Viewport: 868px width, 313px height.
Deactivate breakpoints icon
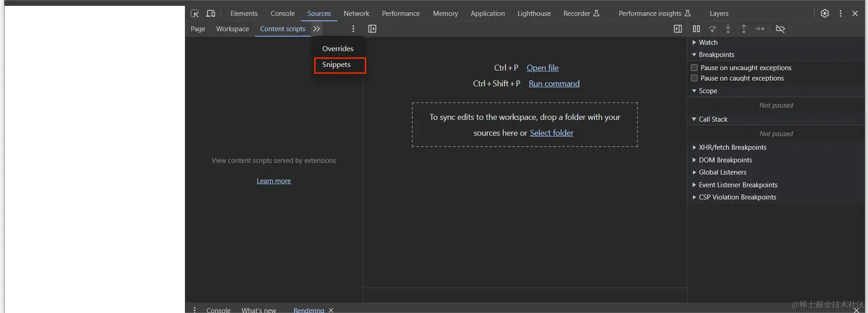[x=780, y=29]
